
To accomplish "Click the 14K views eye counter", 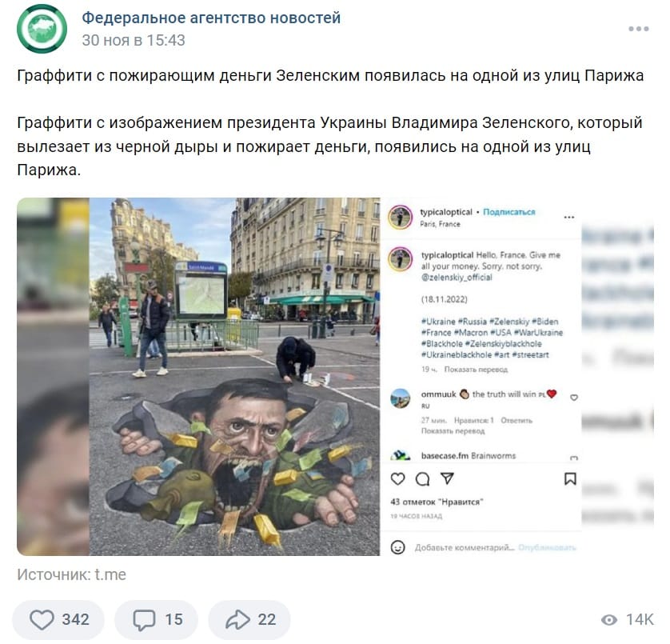I will [627, 619].
